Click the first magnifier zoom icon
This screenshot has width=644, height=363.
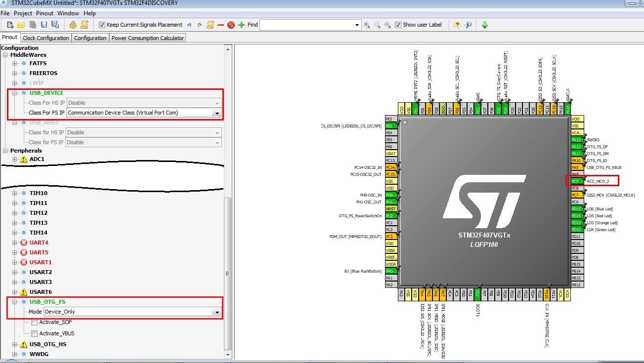click(x=367, y=25)
